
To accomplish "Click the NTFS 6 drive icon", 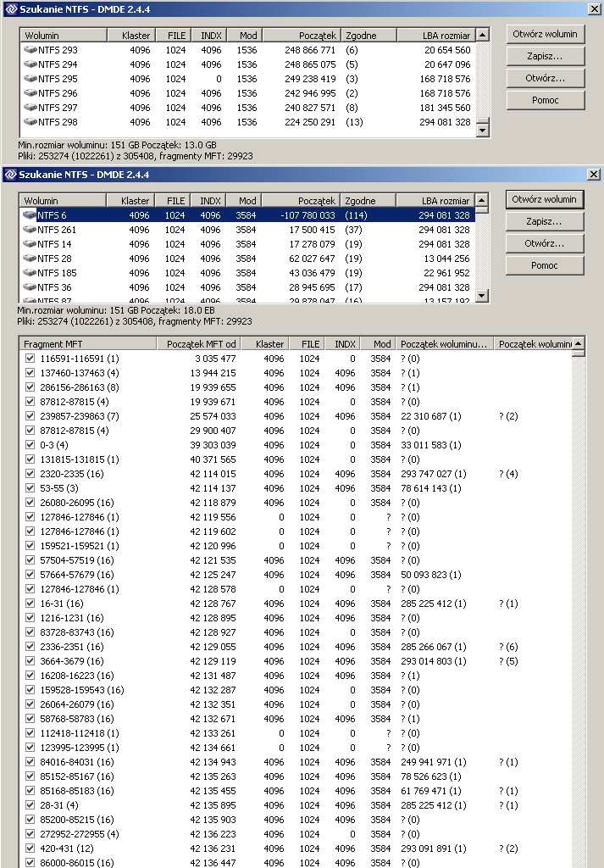I will coord(30,214).
